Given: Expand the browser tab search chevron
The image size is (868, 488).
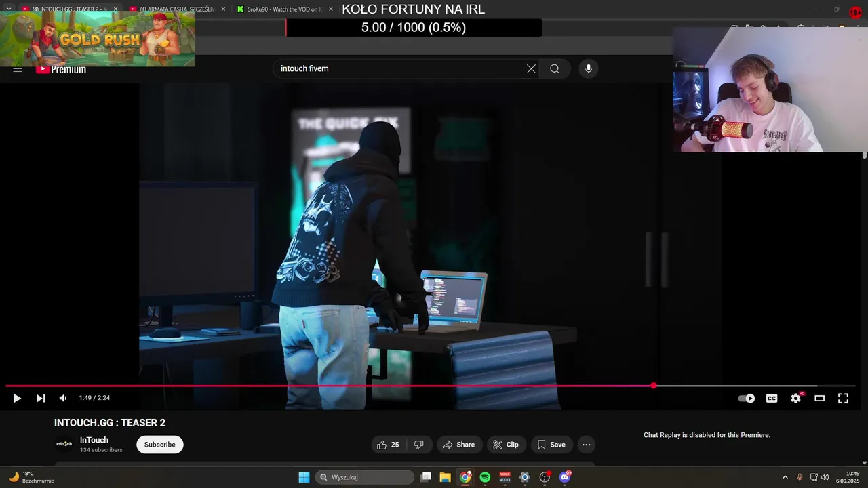Looking at the screenshot, I should pos(9,9).
